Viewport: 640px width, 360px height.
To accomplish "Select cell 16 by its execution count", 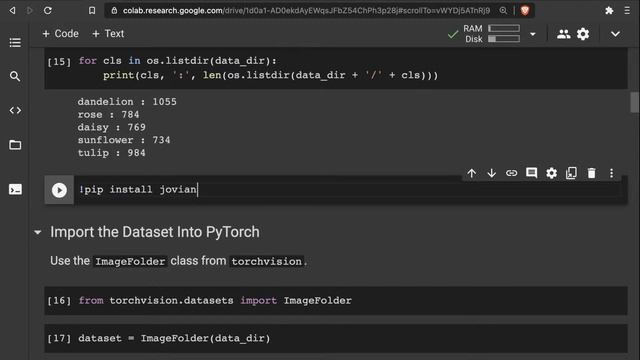I will tap(59, 301).
